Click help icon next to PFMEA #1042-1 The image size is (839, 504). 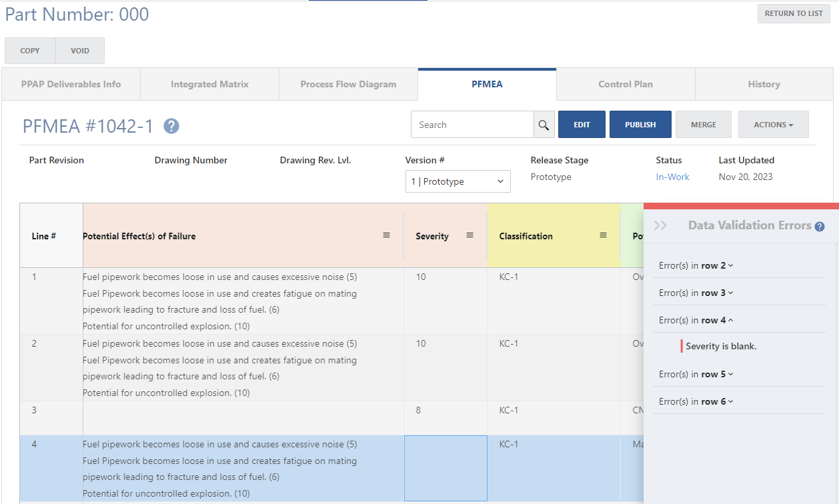[171, 126]
